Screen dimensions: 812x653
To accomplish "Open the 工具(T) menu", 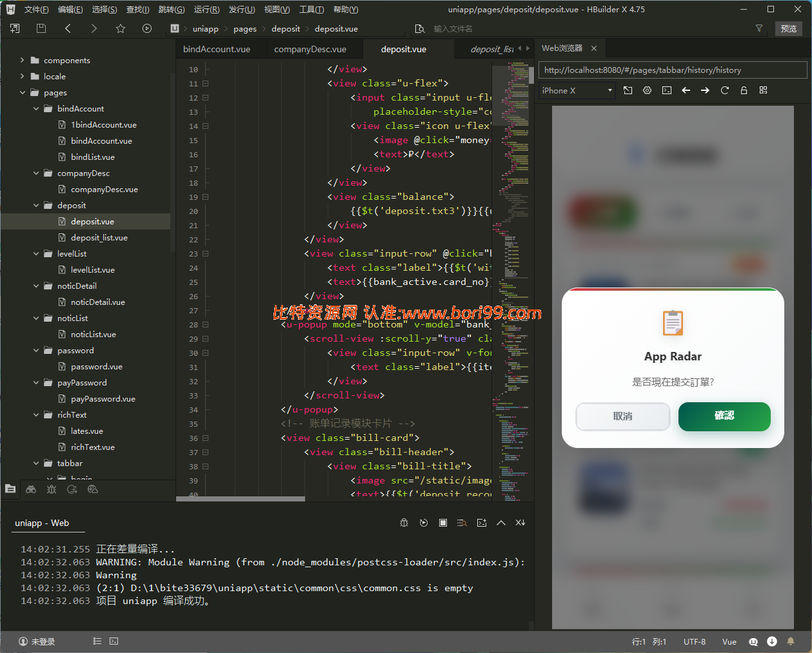I will 312,9.
